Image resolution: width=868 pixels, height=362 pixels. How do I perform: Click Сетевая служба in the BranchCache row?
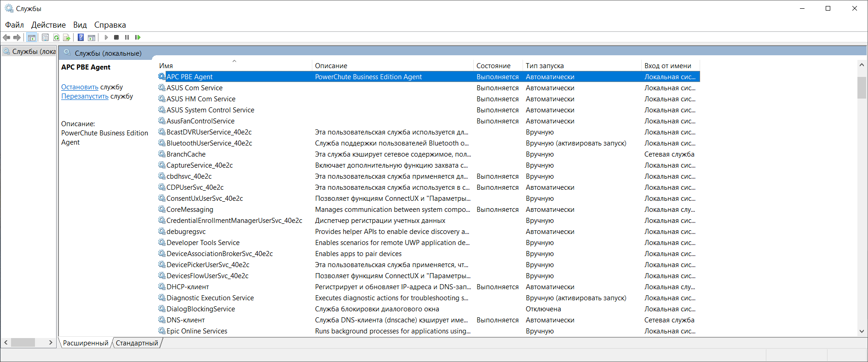point(669,154)
